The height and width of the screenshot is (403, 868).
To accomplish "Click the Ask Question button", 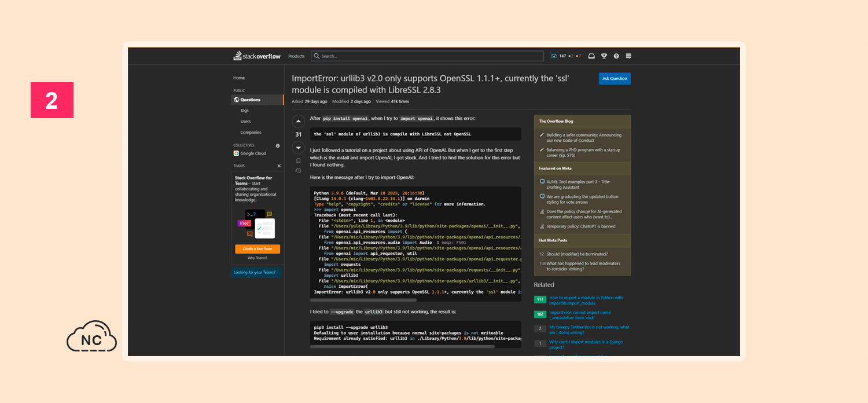I will pos(615,79).
